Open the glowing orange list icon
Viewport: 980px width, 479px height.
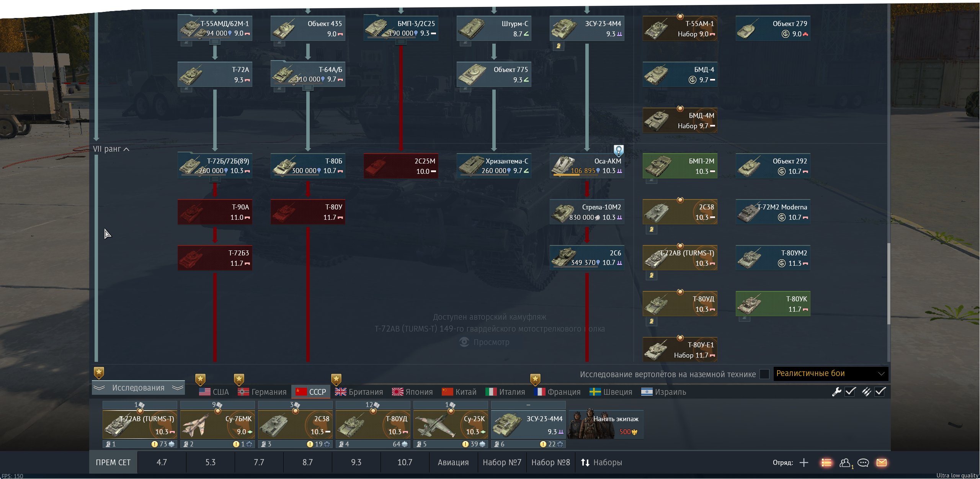pyautogui.click(x=826, y=463)
